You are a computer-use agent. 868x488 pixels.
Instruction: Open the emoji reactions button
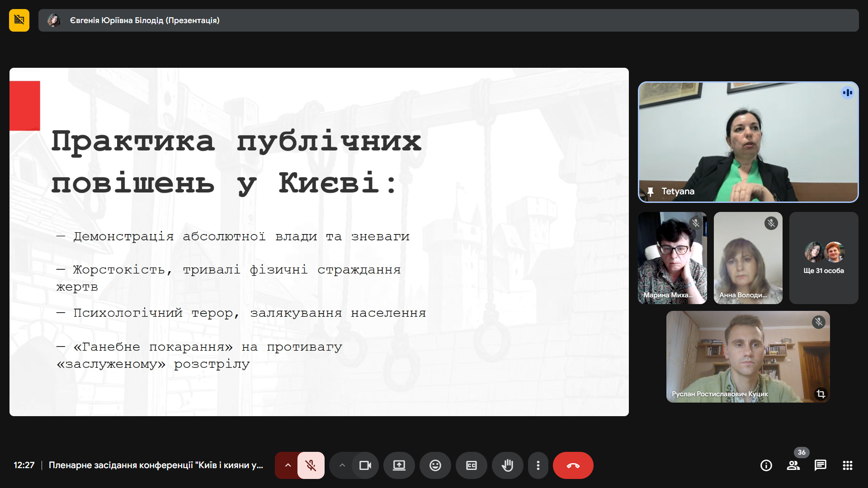pyautogui.click(x=435, y=465)
